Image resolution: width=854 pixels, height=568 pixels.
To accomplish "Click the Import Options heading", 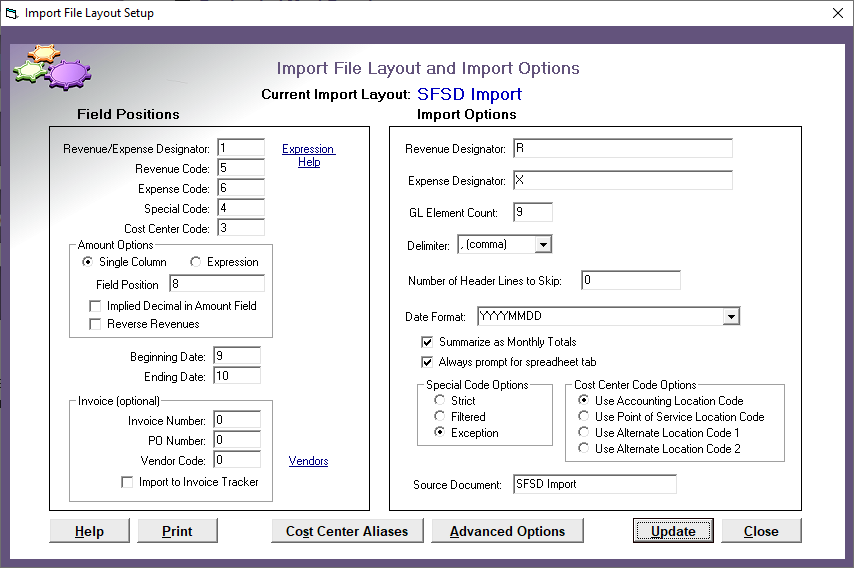I will 467,114.
